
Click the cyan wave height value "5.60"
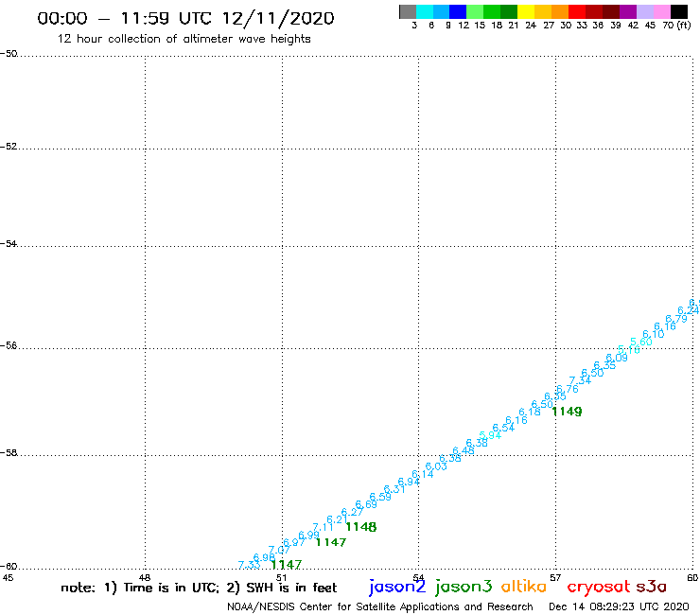(641, 342)
